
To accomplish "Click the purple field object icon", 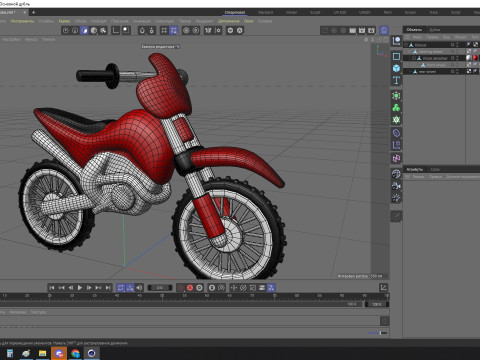I will click(x=396, y=145).
